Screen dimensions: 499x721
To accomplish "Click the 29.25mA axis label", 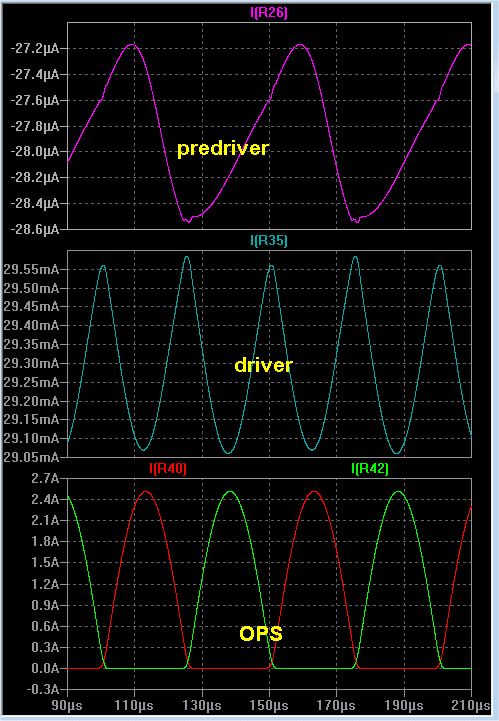I will [32, 382].
